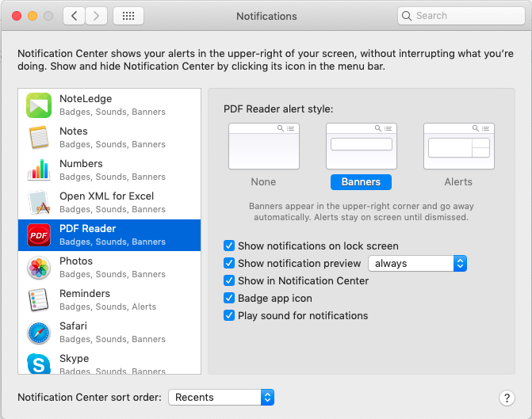Uncheck Show notification preview
The width and height of the screenshot is (532, 419).
[x=229, y=263]
